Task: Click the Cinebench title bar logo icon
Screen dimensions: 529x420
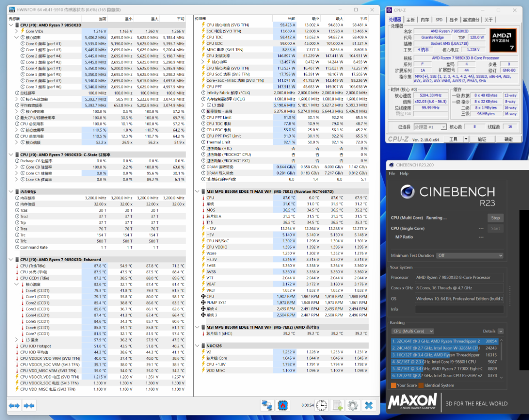Action: [x=391, y=165]
